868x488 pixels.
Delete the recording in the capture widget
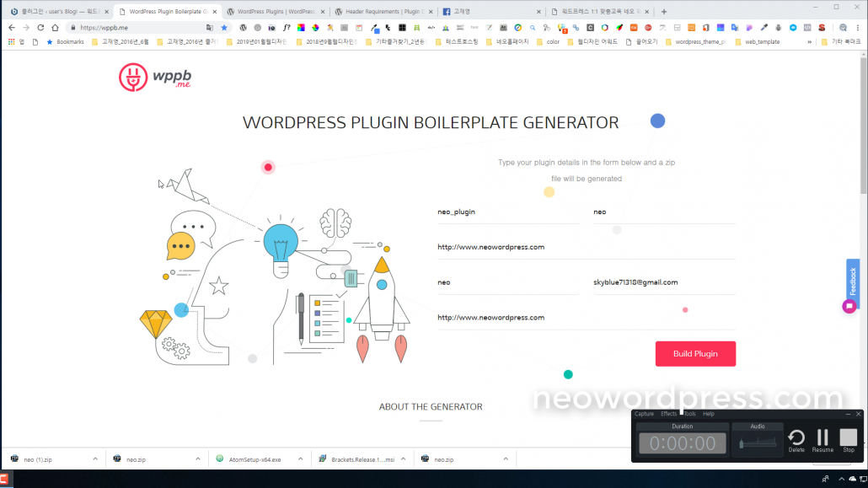796,438
